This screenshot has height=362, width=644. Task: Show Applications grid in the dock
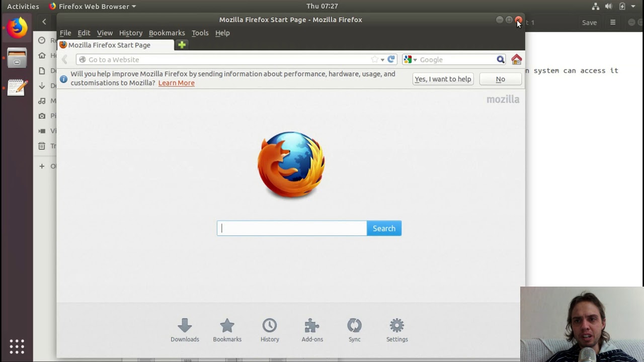click(17, 346)
